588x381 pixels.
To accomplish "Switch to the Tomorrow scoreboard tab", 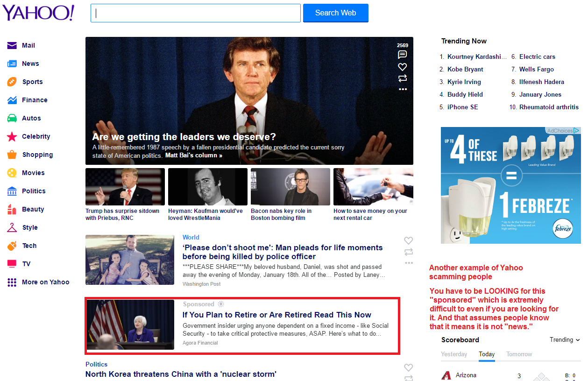I will 519,354.
